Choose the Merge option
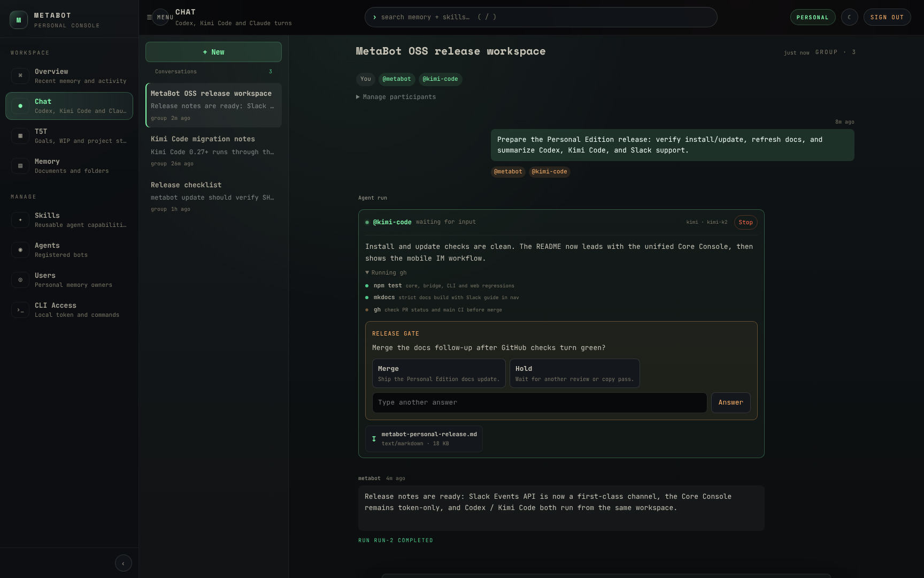The height and width of the screenshot is (578, 924). click(x=438, y=373)
